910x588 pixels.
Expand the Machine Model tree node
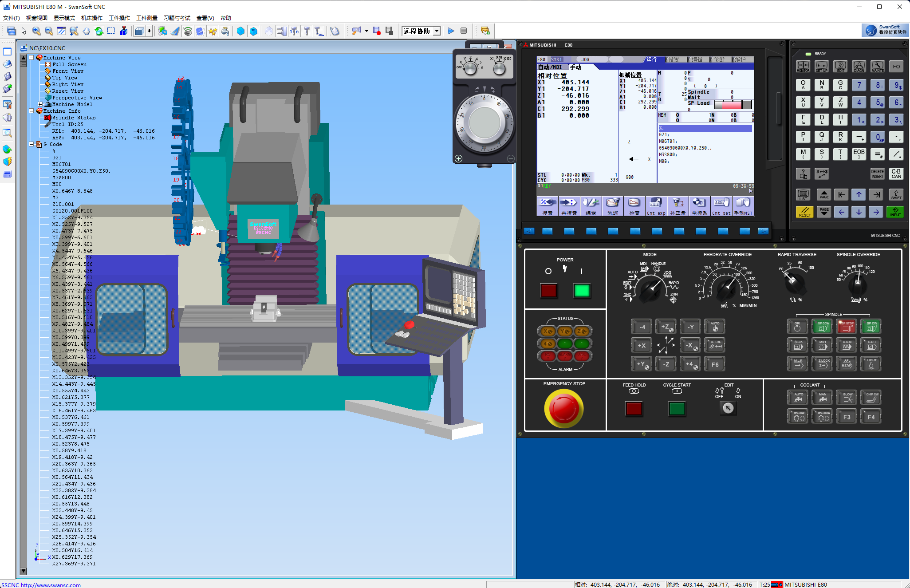40,104
